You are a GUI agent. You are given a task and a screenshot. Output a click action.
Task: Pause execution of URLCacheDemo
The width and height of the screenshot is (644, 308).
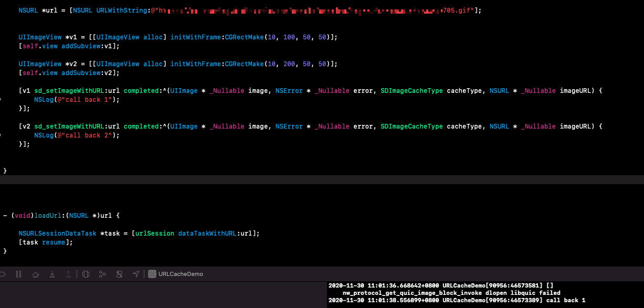(x=18, y=274)
